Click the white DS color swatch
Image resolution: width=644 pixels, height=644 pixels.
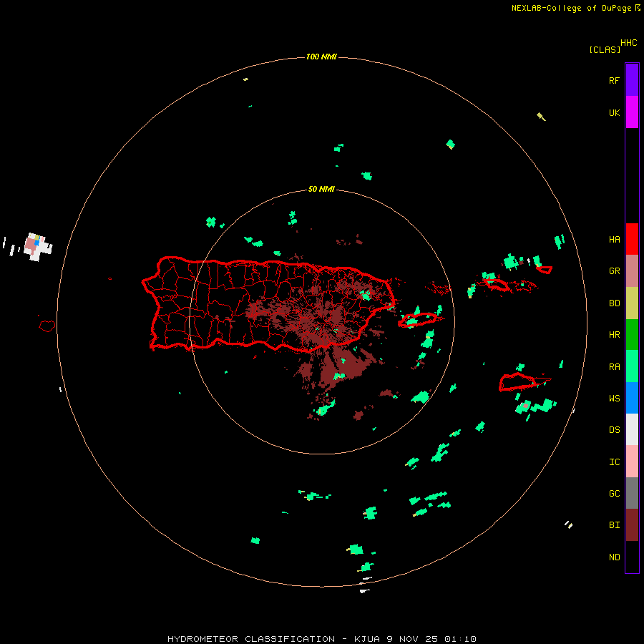click(632, 429)
